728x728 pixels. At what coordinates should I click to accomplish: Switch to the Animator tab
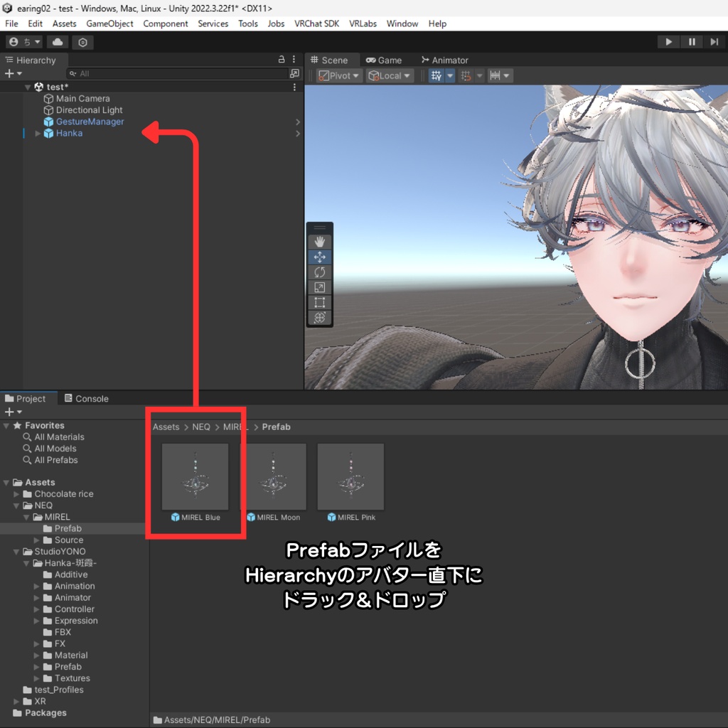[445, 60]
